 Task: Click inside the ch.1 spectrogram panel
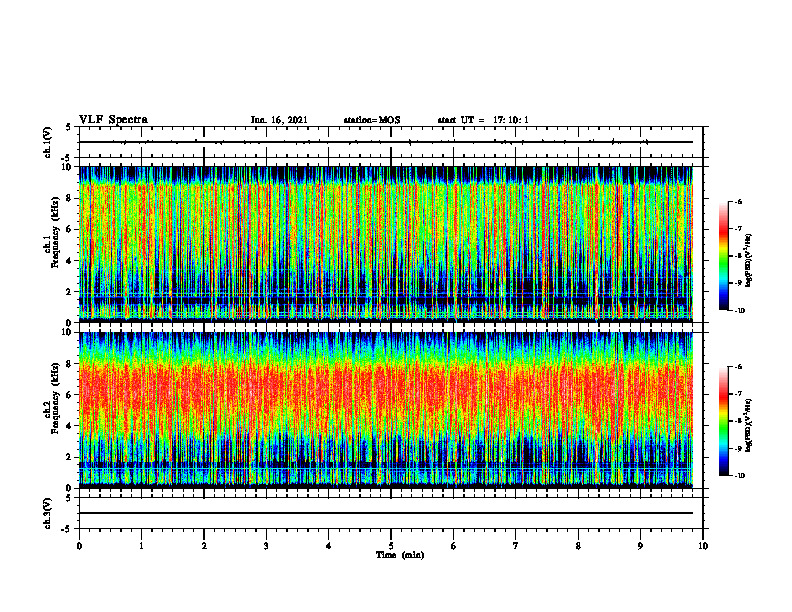386,244
